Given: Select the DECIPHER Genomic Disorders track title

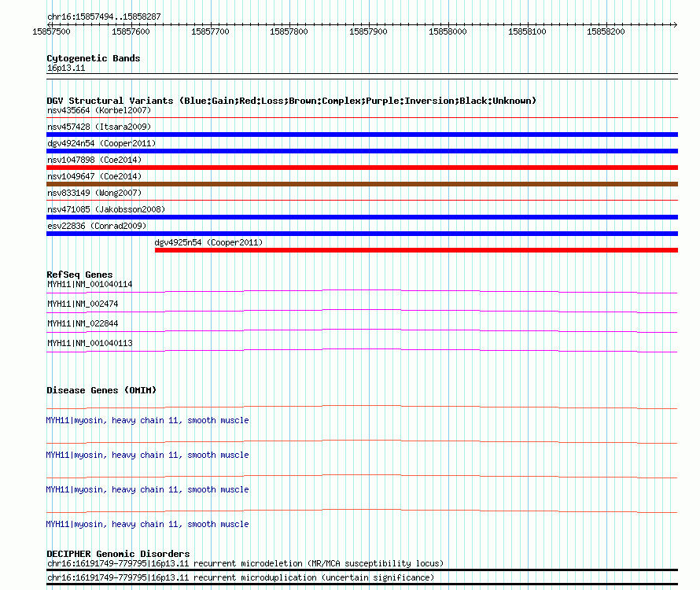Looking at the screenshot, I should point(118,554).
